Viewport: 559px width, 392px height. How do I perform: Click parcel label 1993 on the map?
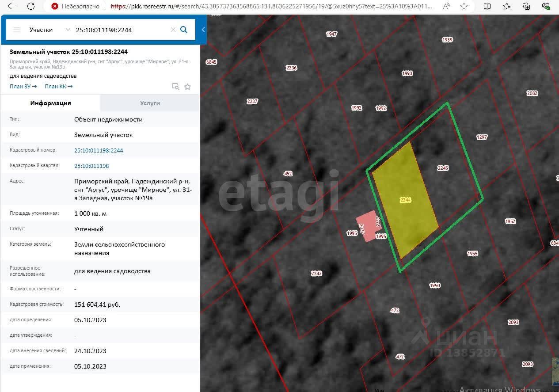click(407, 73)
